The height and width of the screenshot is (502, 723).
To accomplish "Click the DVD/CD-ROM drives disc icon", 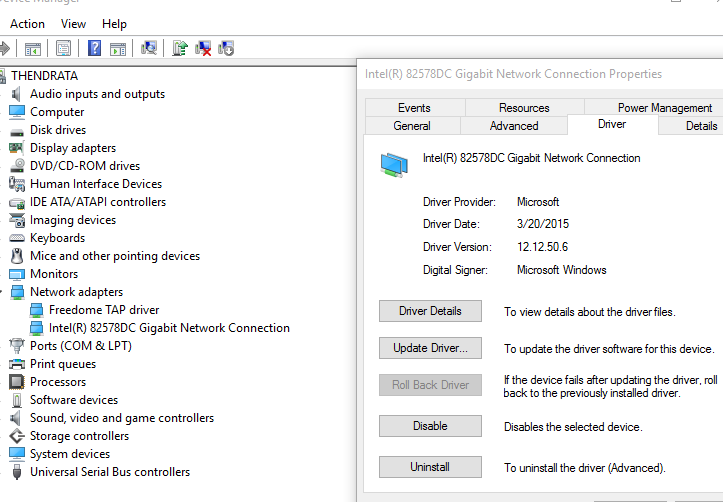I will tap(17, 166).
